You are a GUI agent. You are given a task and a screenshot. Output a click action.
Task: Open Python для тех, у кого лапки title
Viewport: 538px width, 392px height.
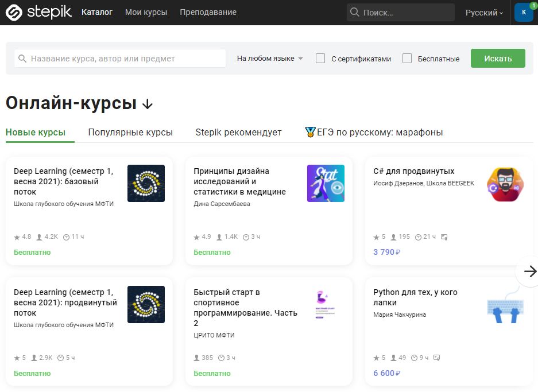coord(415,297)
